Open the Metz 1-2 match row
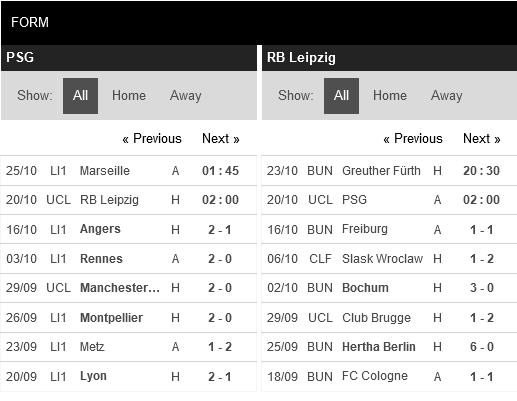 128,347
